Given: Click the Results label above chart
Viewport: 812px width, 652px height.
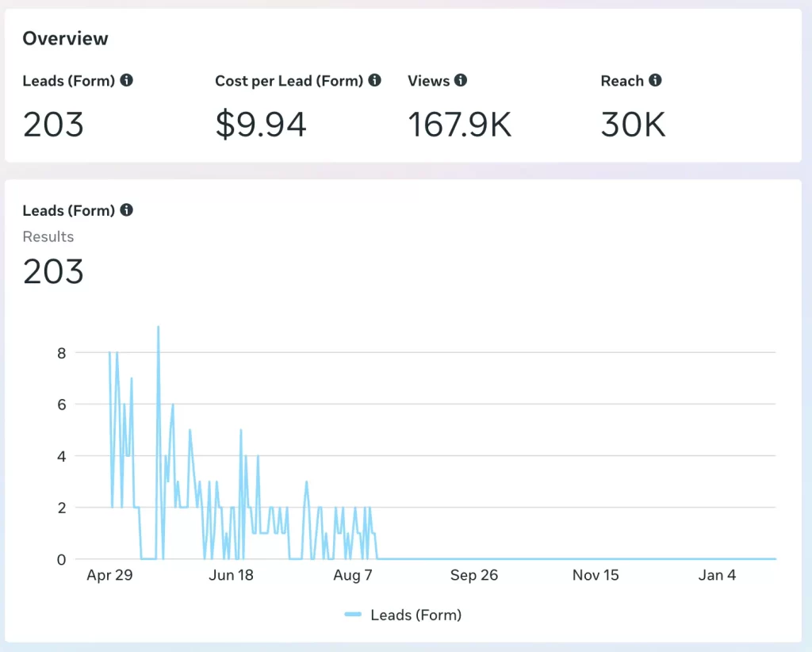Looking at the screenshot, I should pos(48,236).
